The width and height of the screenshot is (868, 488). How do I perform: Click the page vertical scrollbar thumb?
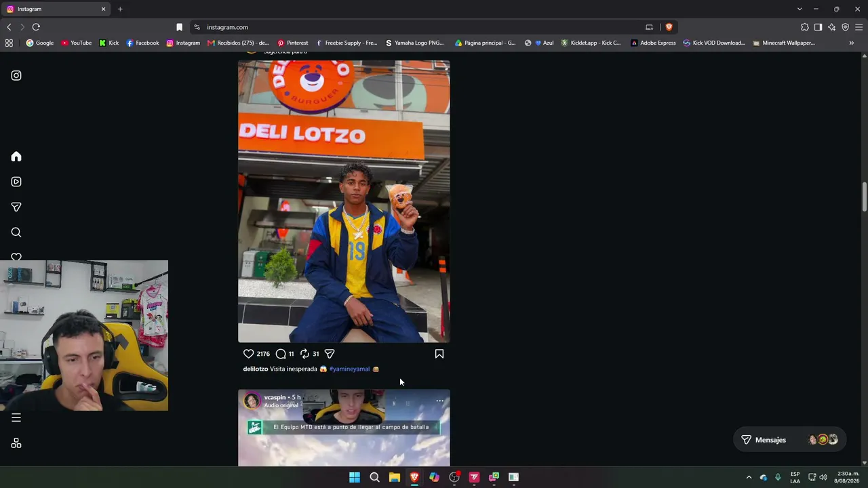(864, 197)
